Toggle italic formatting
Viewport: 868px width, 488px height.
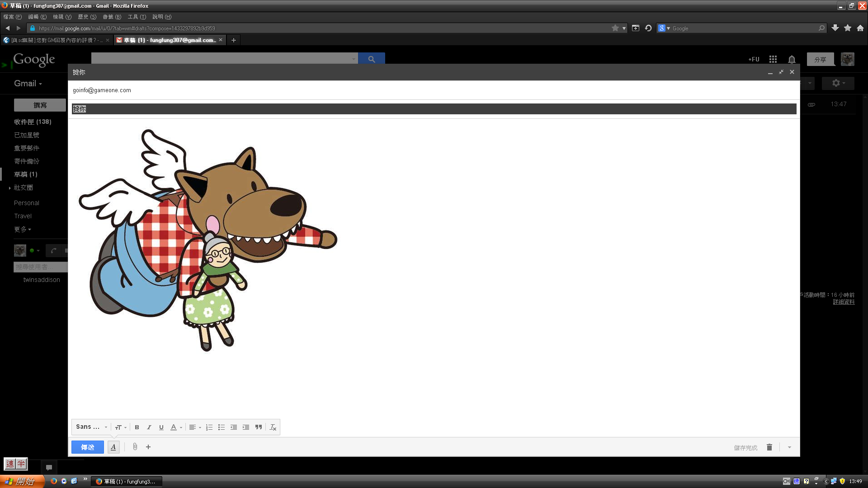[149, 427]
